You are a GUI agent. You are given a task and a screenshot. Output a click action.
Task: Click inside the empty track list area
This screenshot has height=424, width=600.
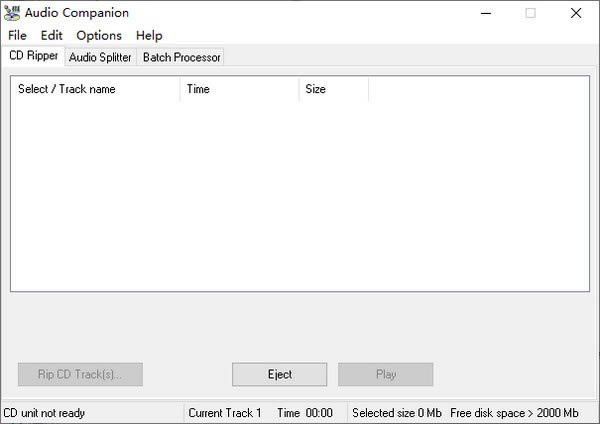coord(300,200)
